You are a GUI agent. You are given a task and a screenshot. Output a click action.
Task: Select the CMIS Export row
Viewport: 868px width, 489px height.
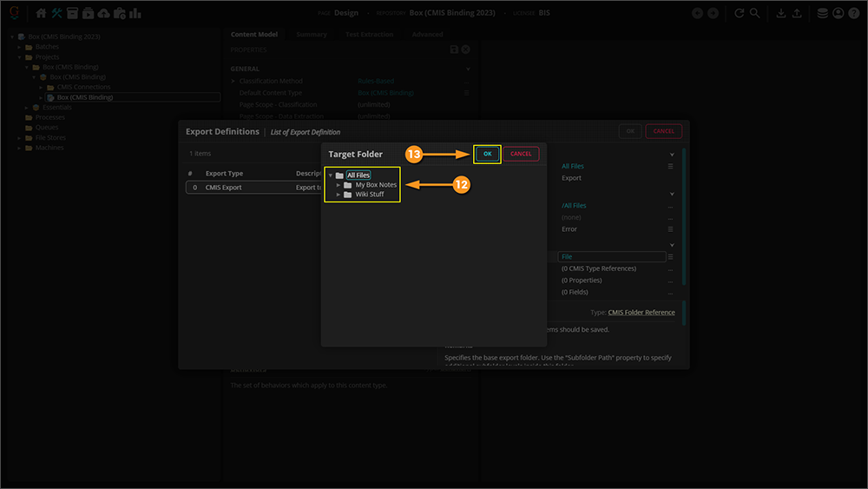224,188
